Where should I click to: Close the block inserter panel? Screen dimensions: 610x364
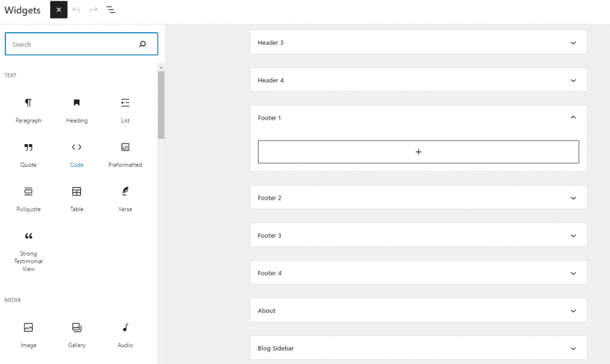[57, 10]
